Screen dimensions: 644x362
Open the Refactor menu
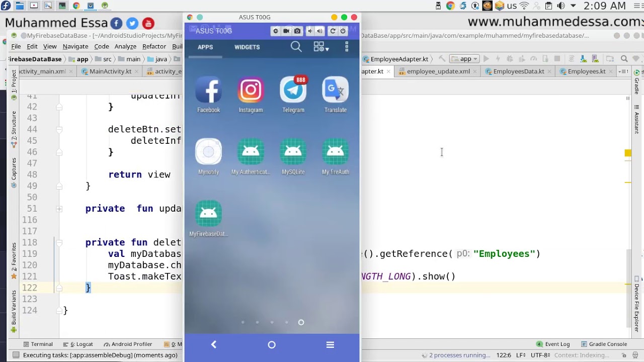(x=154, y=46)
